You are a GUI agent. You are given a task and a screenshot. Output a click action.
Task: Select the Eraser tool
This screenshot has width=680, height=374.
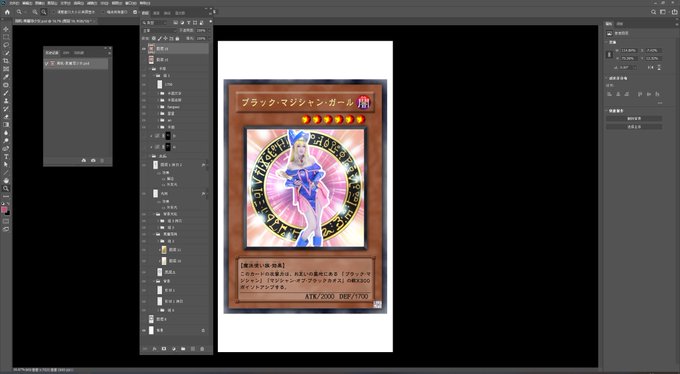[x=6, y=117]
